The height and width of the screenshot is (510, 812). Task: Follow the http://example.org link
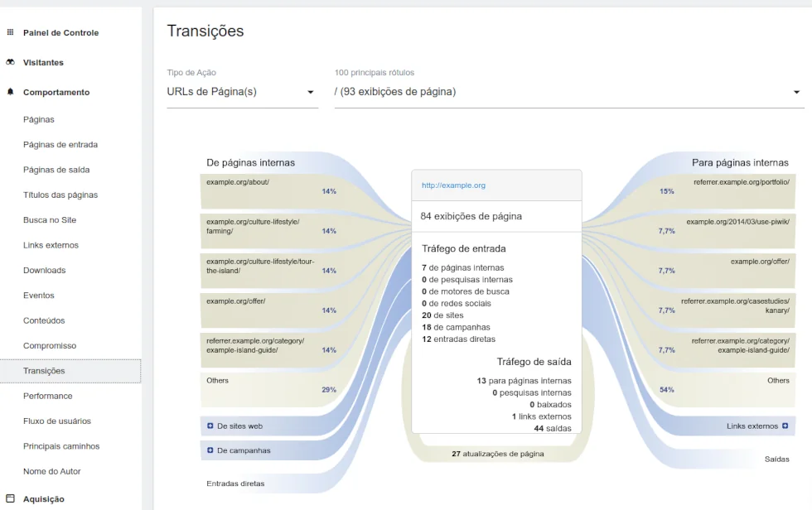click(x=453, y=185)
